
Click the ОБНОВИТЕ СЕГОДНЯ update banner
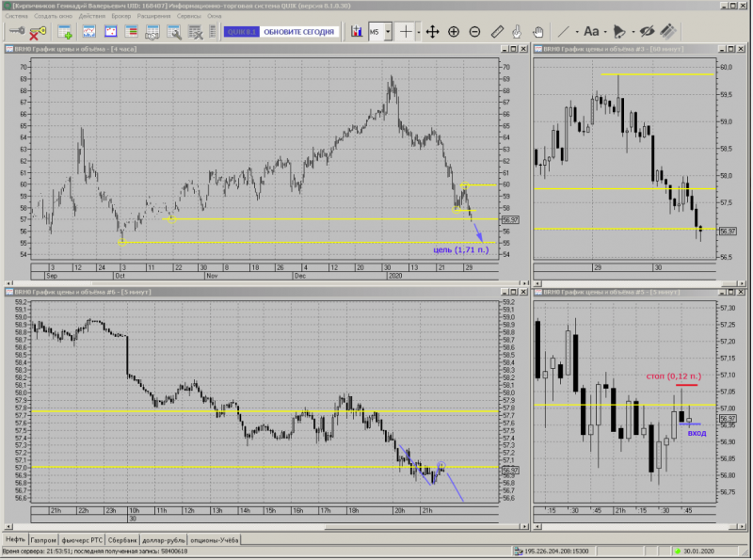click(x=298, y=32)
